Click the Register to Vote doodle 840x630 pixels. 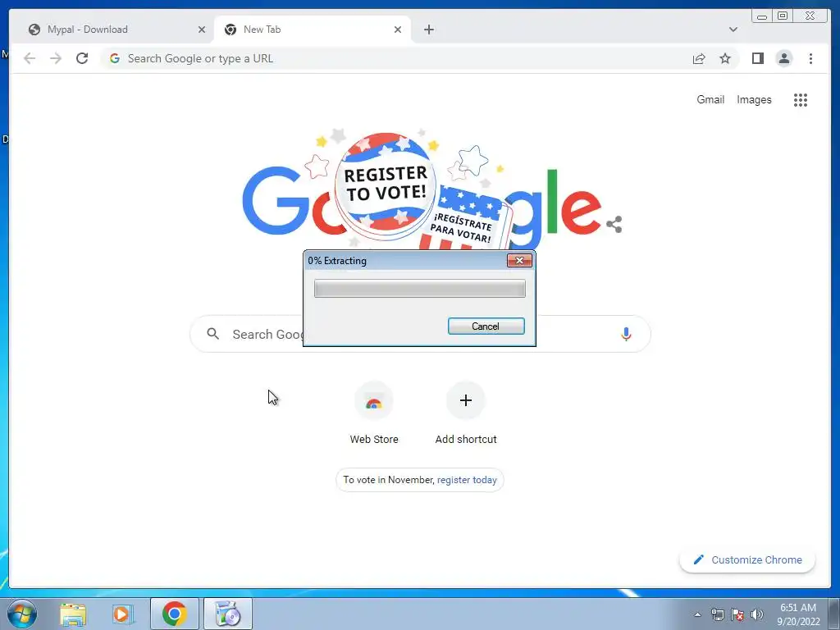[386, 185]
